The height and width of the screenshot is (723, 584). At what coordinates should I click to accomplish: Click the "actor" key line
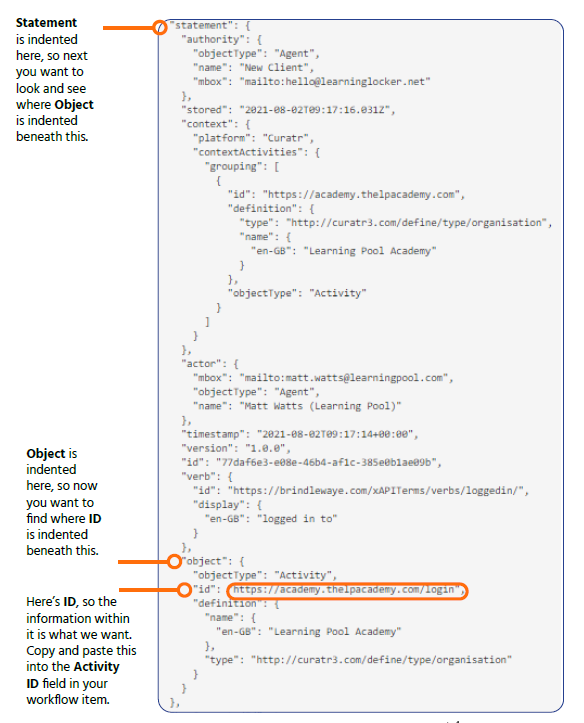[210, 364]
